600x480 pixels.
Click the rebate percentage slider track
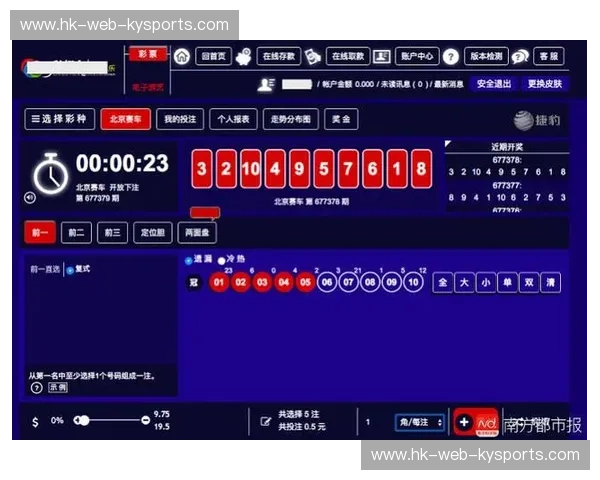click(x=110, y=421)
